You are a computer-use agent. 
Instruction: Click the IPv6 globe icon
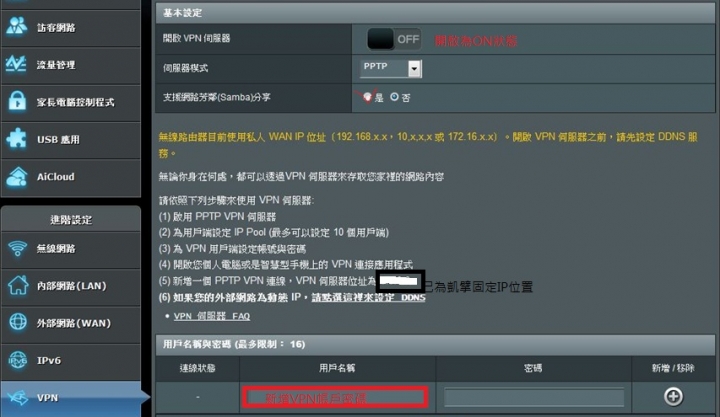pyautogui.click(x=17, y=360)
